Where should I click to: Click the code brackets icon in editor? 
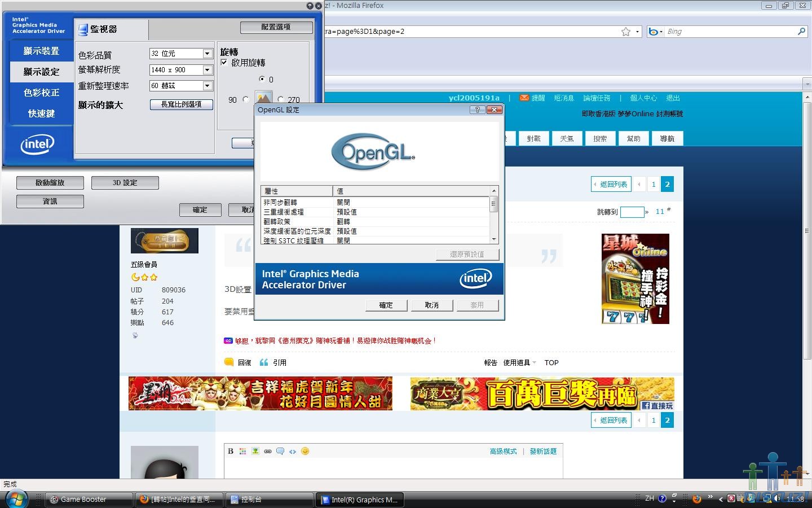[x=293, y=451]
